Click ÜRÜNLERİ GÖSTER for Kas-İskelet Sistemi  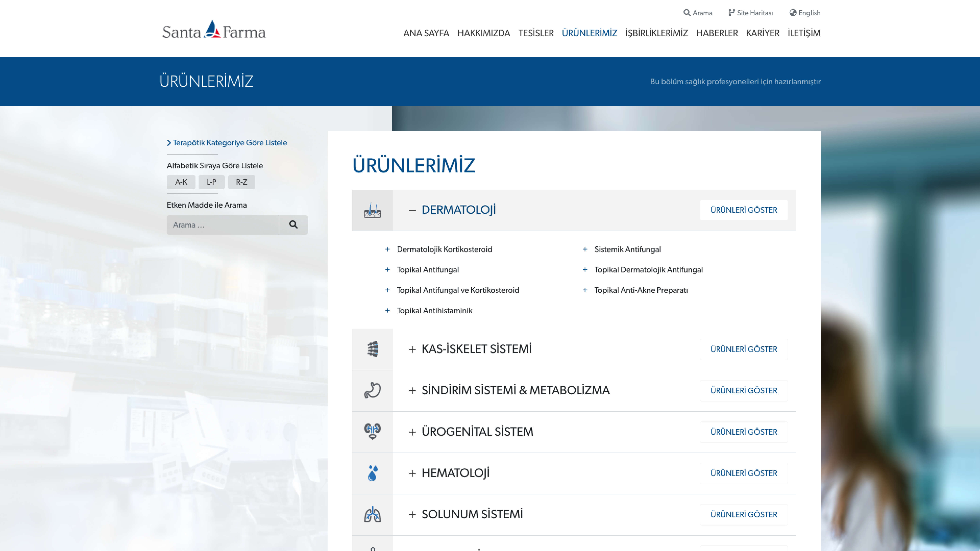744,349
